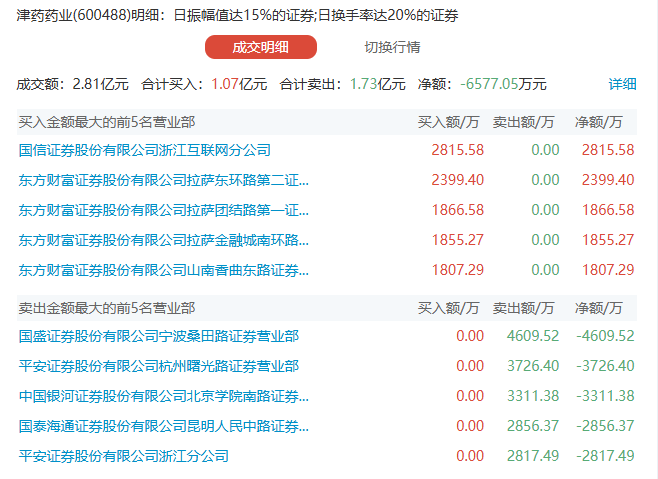Click 净额/万 column header in sell table
Screen dimensions: 658x479
[x=598, y=308]
